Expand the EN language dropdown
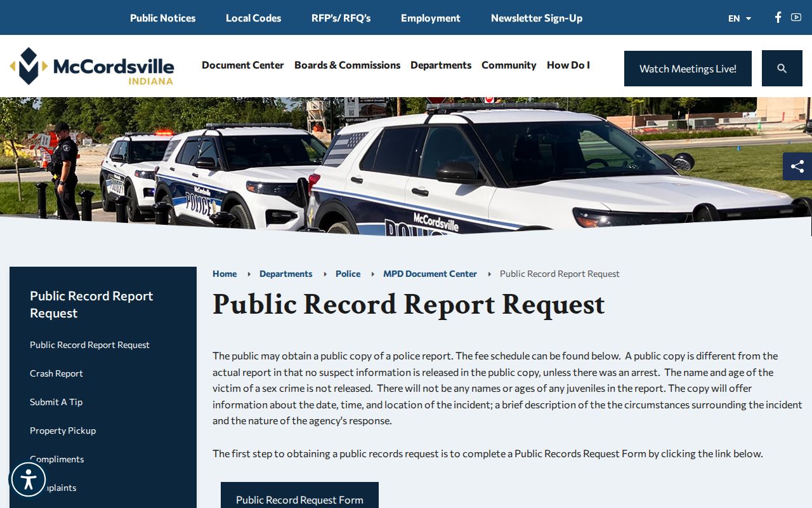This screenshot has height=508, width=812. [740, 18]
